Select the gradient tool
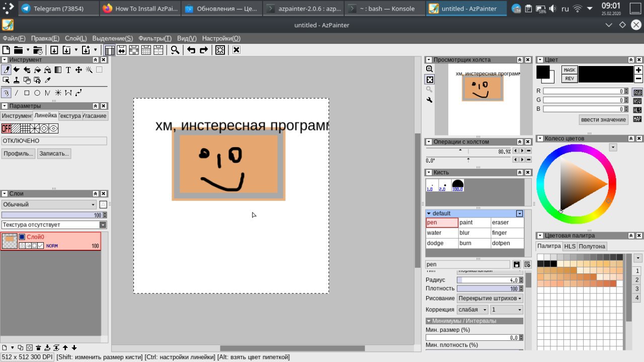This screenshot has width=644, height=362. coord(58,70)
